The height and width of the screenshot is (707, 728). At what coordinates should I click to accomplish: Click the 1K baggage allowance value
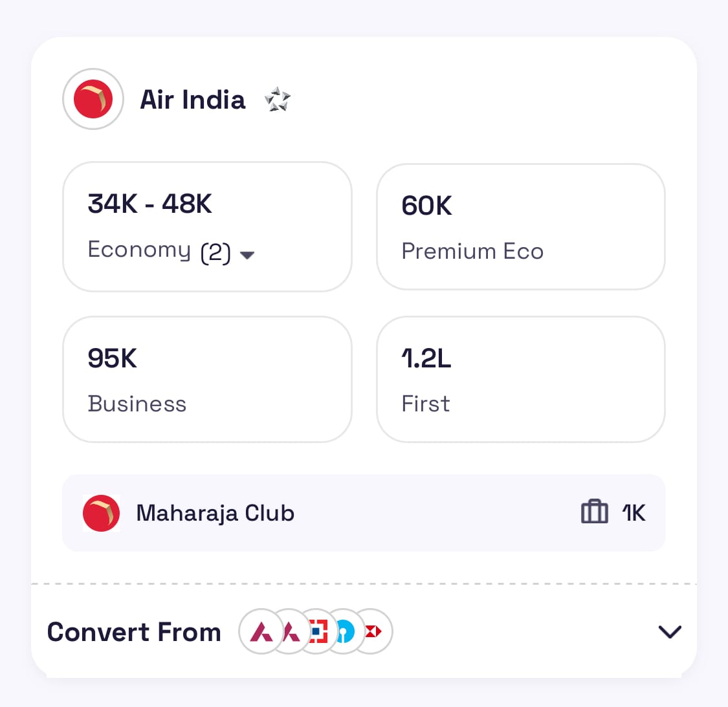pyautogui.click(x=633, y=512)
